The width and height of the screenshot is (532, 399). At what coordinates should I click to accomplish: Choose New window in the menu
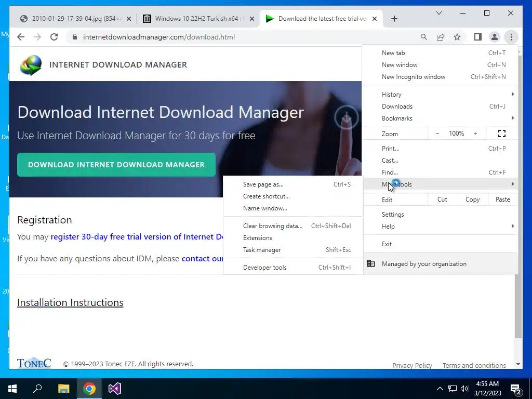(440, 65)
